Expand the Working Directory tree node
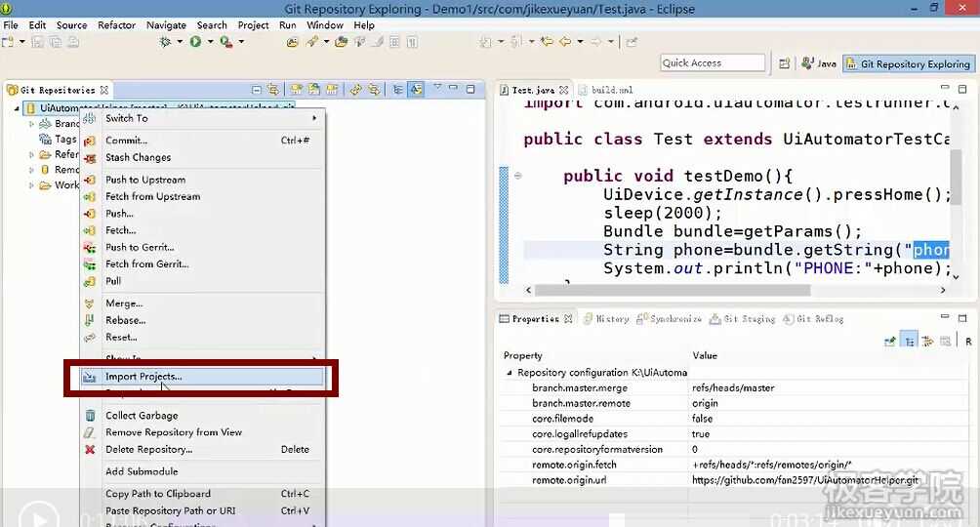Viewport: 980px width, 527px height. 31,185
